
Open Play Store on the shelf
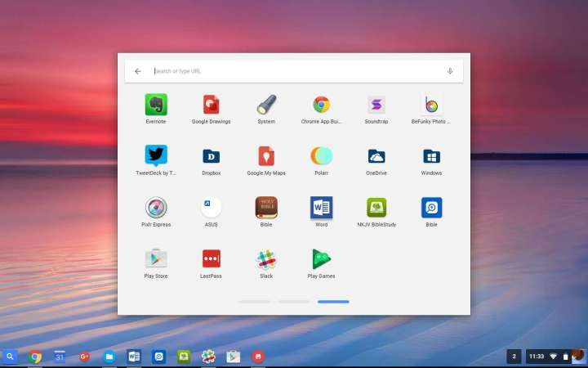click(233, 357)
